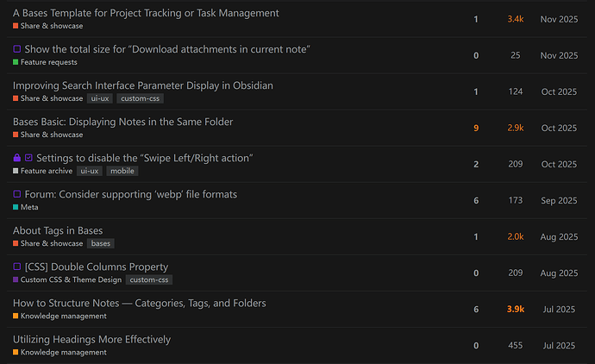The image size is (595, 364).
Task: Select the "bases" tag under About Tags in Bases
Action: pyautogui.click(x=100, y=243)
